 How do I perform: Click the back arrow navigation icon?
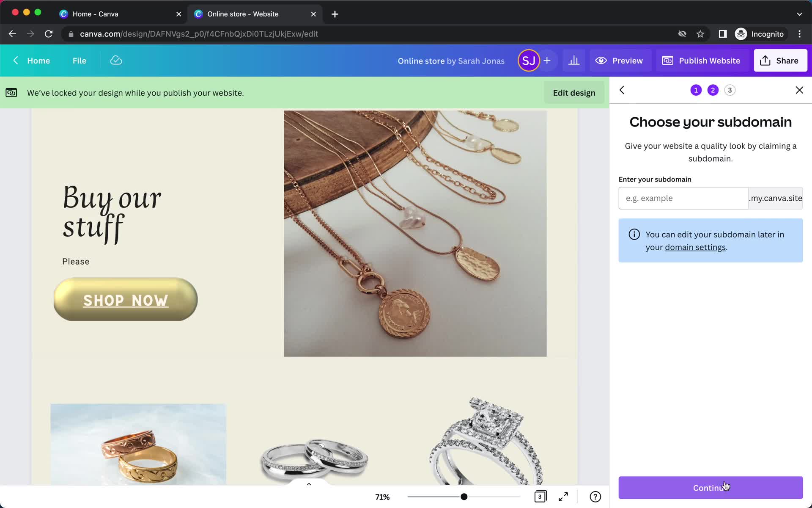pyautogui.click(x=621, y=90)
